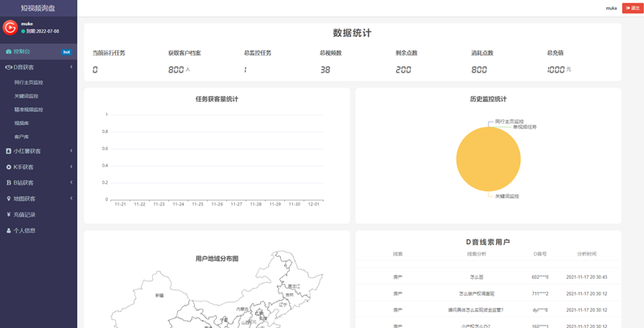Click the 控制台 dashboard icon
Image resolution: width=644 pixels, height=328 pixels.
tap(8, 52)
